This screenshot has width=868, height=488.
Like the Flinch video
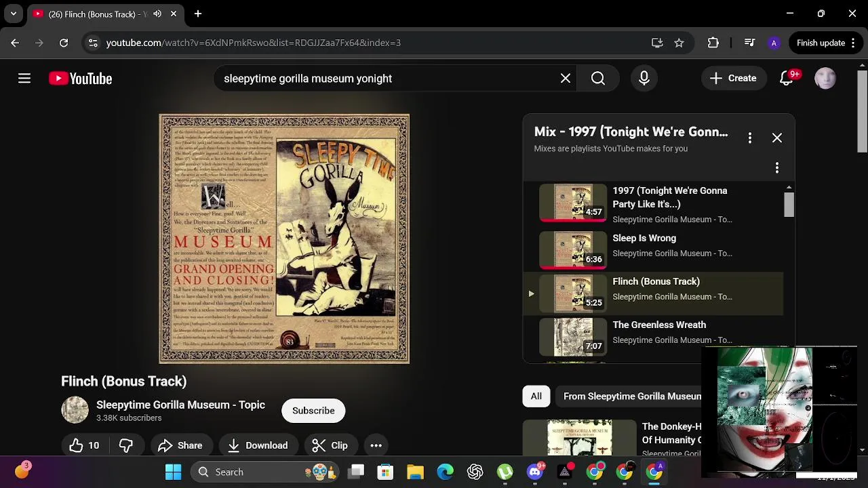coord(84,445)
